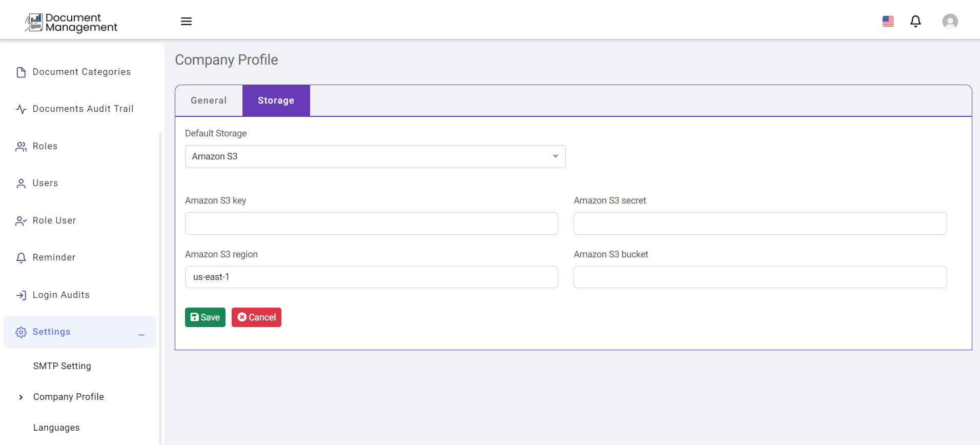This screenshot has height=445, width=980.
Task: Switch to the General tab
Action: 209,100
